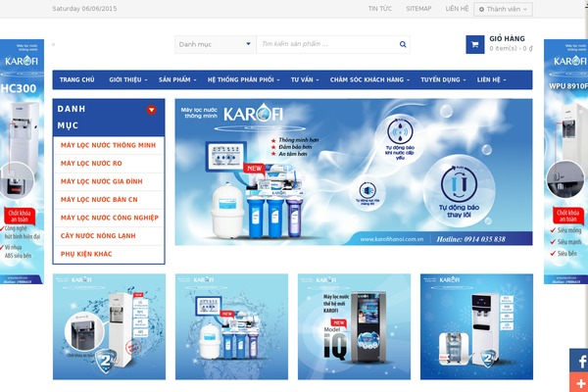Click the Saturday 06/06/2015 date text

coord(84,9)
